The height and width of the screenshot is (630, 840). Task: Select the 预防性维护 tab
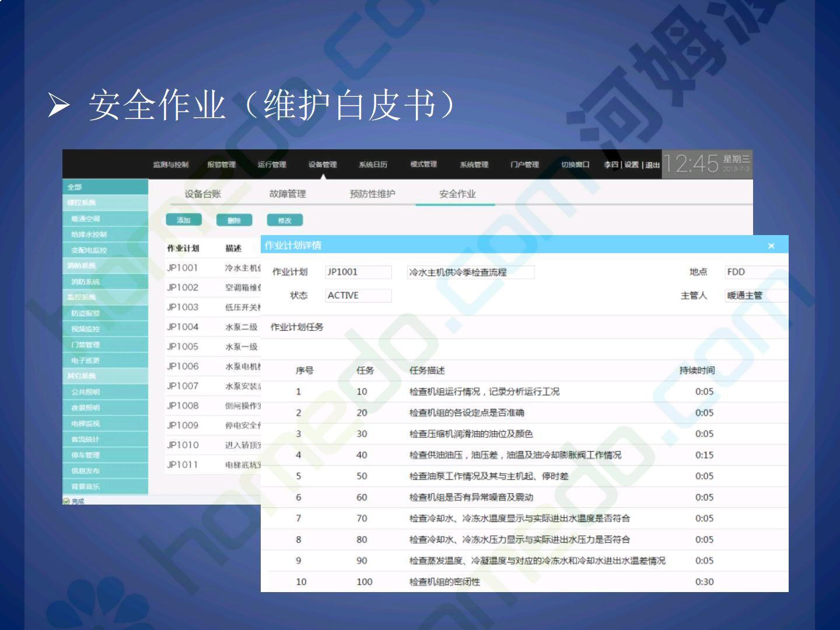pyautogui.click(x=372, y=194)
